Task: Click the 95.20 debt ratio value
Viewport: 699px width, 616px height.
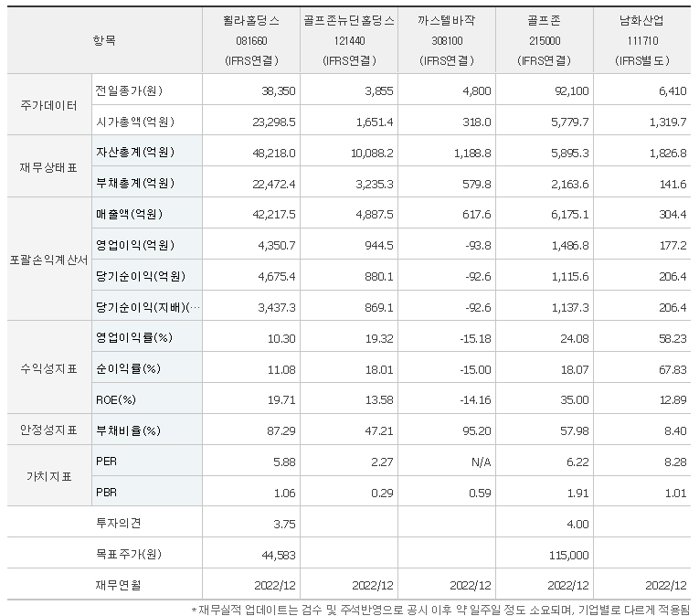Action: (477, 430)
